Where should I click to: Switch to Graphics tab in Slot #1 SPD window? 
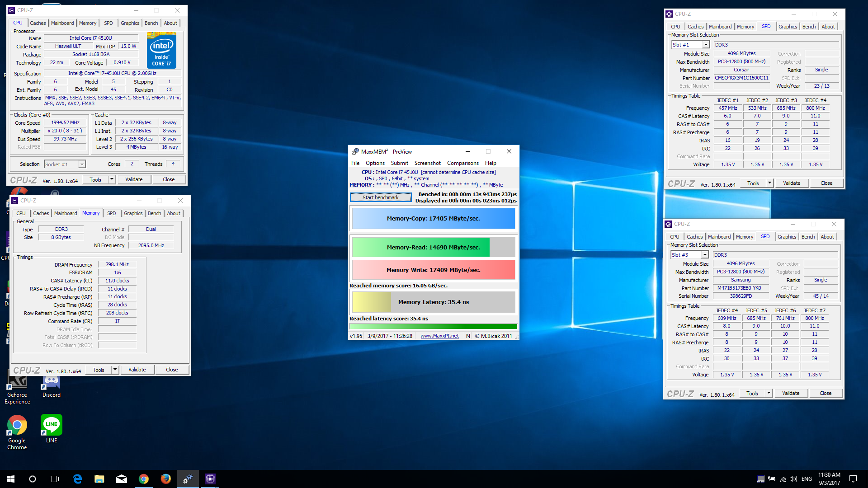pyautogui.click(x=788, y=27)
